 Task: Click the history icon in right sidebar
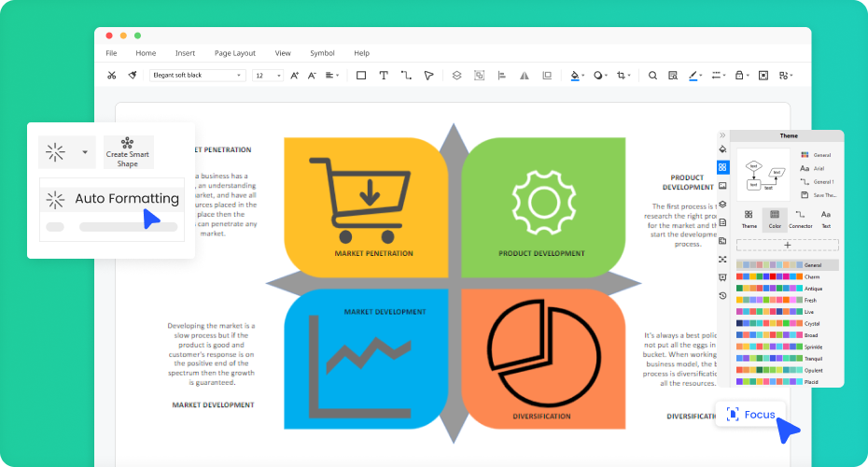tap(722, 296)
